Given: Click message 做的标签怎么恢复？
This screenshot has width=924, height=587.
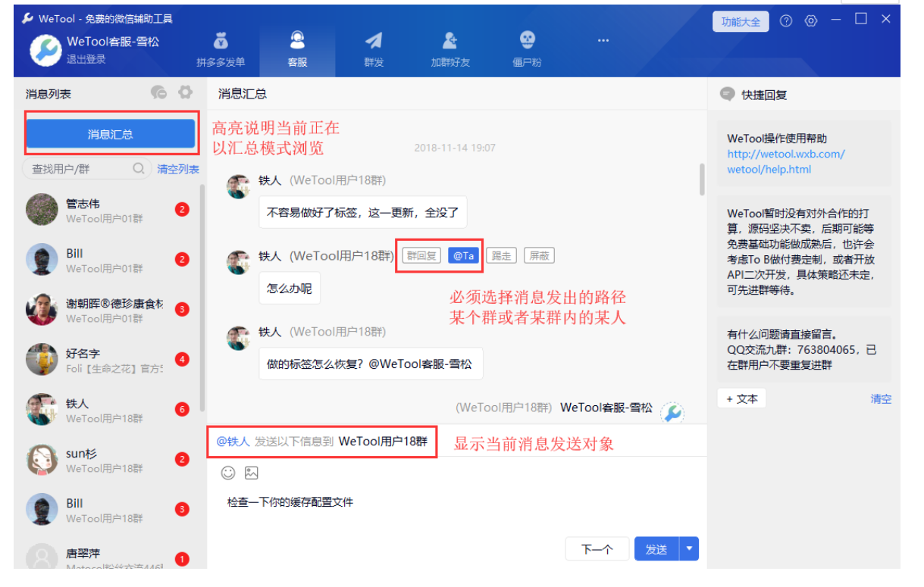Looking at the screenshot, I should point(371,364).
